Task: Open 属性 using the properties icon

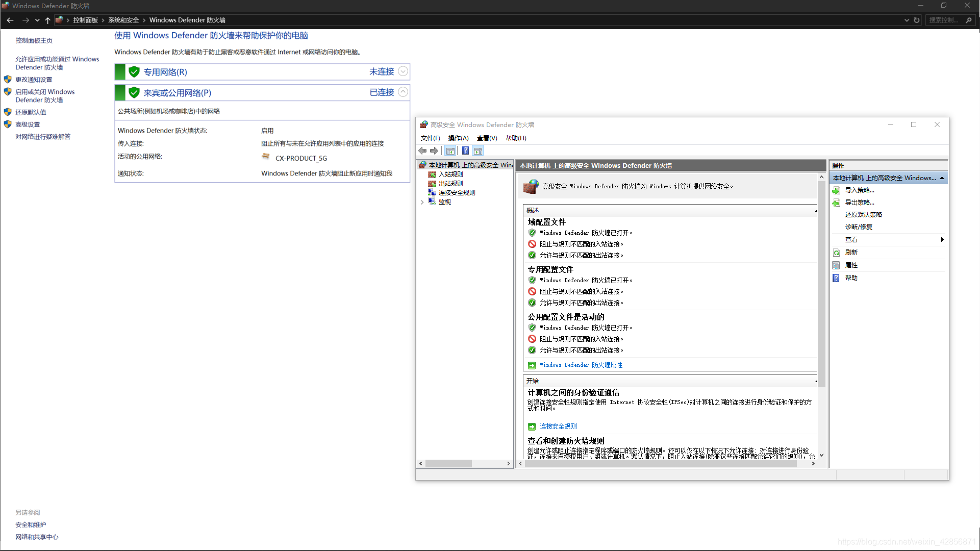Action: pos(836,265)
